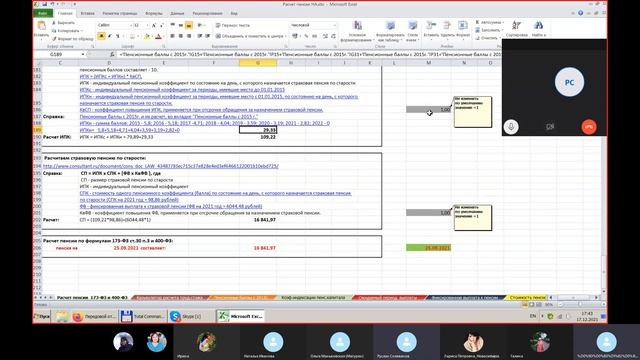Click the increase font size icon
The width and height of the screenshot is (640, 360).
(x=154, y=25)
